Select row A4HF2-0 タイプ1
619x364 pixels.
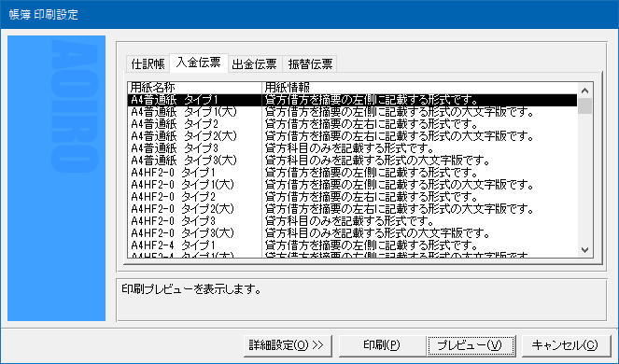coord(352,173)
